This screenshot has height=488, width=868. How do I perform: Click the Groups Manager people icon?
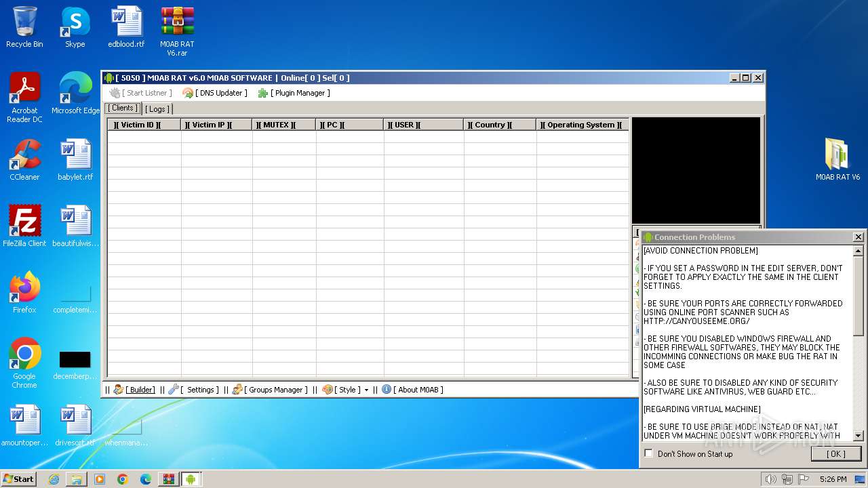(237, 390)
